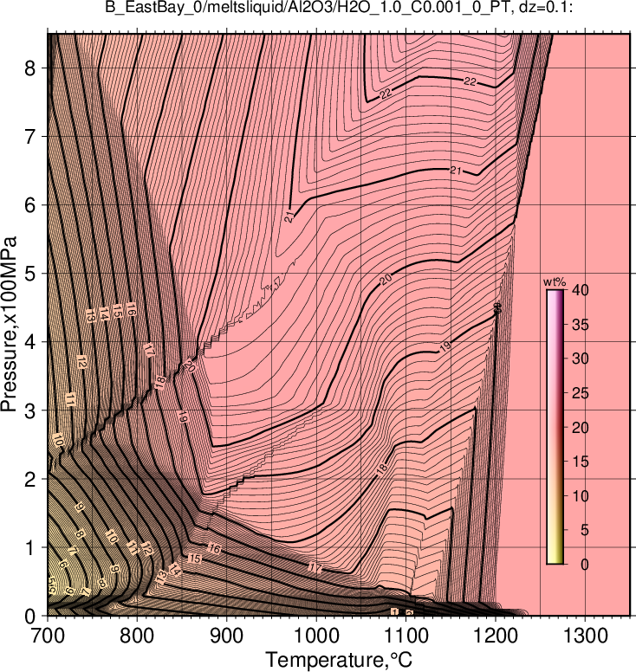Click the 40 tick on the color bar

(581, 290)
